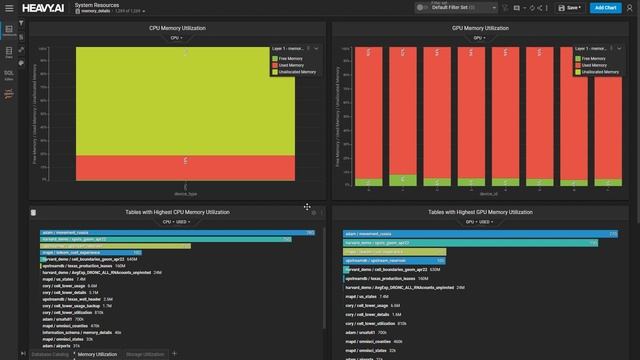Click the share dashboard icon
This screenshot has height=360, width=640.
point(540,8)
